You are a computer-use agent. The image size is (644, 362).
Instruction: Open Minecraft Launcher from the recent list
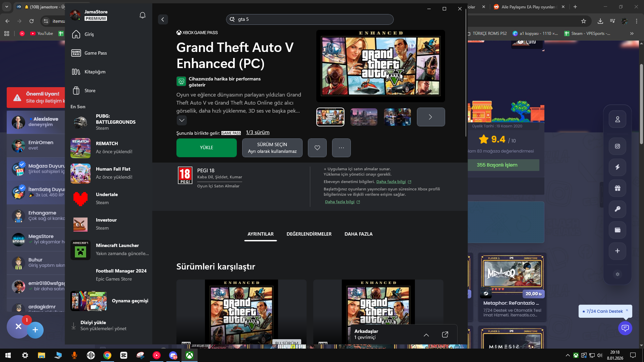109,250
